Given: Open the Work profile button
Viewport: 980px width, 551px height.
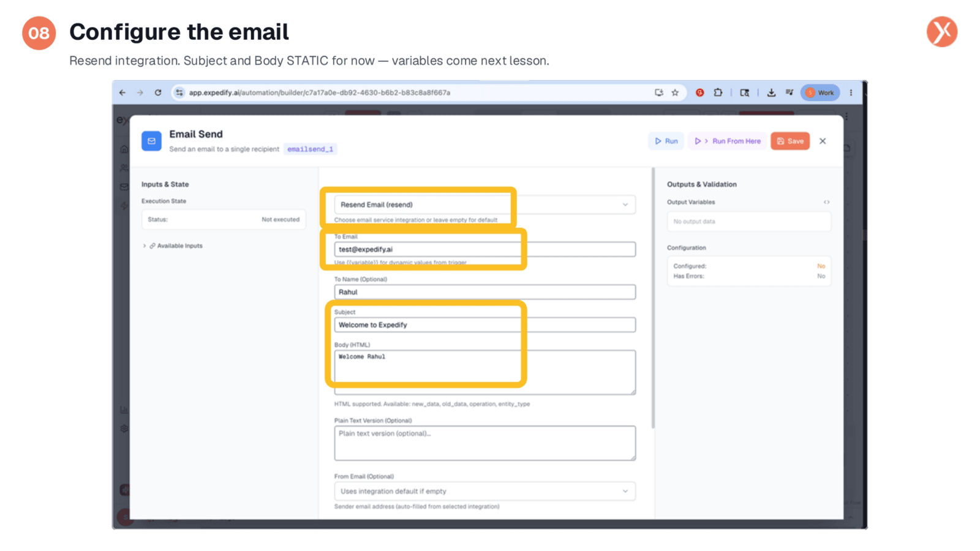Looking at the screenshot, I should (x=820, y=92).
